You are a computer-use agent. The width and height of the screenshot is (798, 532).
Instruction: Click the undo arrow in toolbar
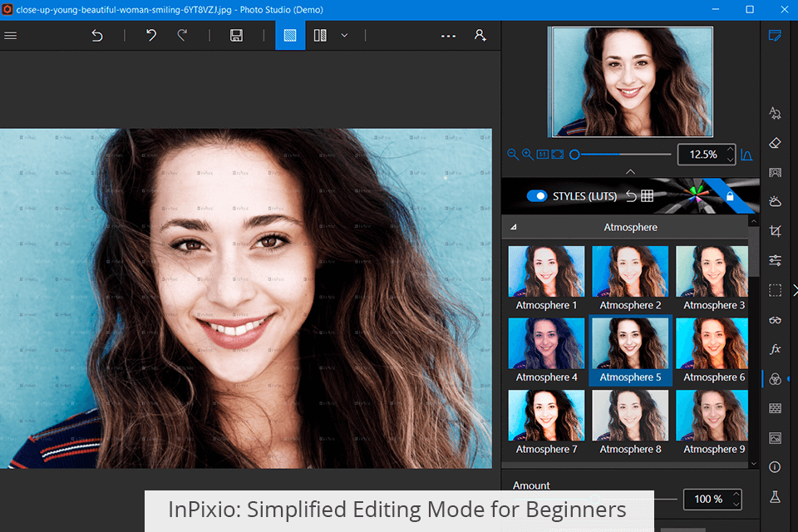pyautogui.click(x=151, y=36)
